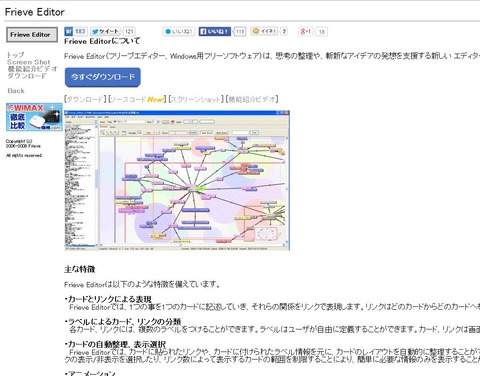Open the bracketed 機能紹介ビデオ link
Image resolution: width=480 pixels, height=376 pixels.
[x=252, y=99]
